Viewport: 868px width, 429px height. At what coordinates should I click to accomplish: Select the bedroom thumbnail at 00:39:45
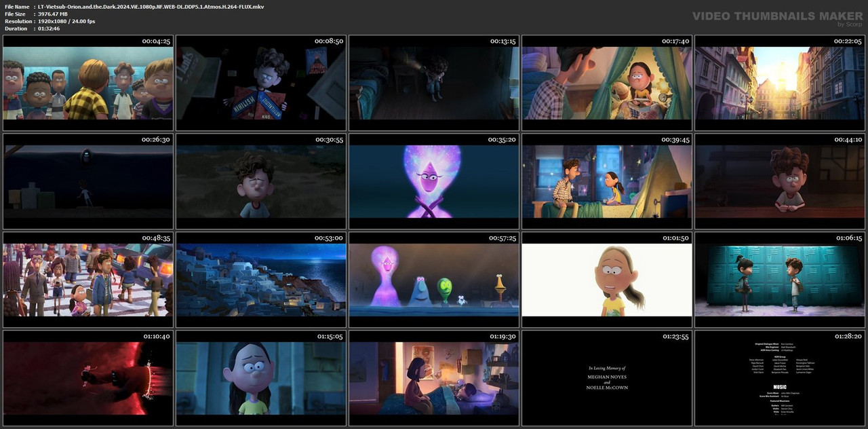click(607, 181)
